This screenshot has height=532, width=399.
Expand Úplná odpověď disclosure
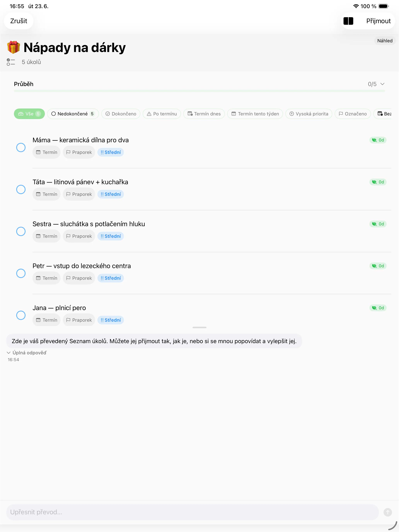(x=27, y=353)
